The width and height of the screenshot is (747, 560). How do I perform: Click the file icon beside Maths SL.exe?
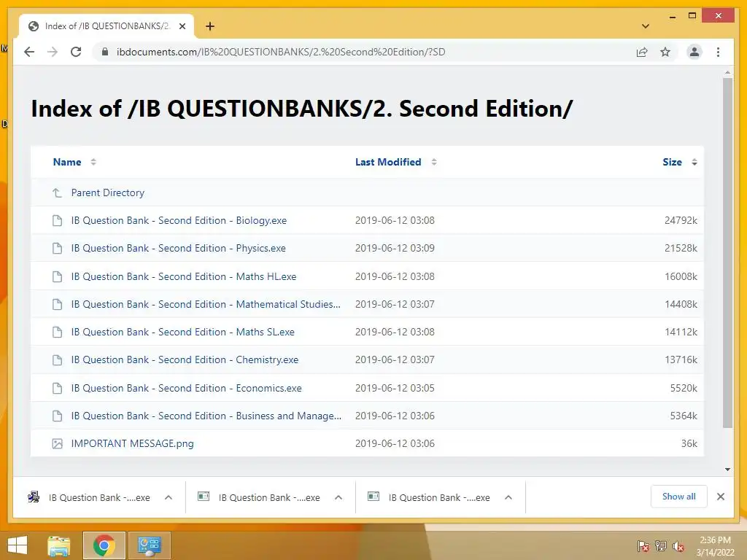tap(57, 332)
